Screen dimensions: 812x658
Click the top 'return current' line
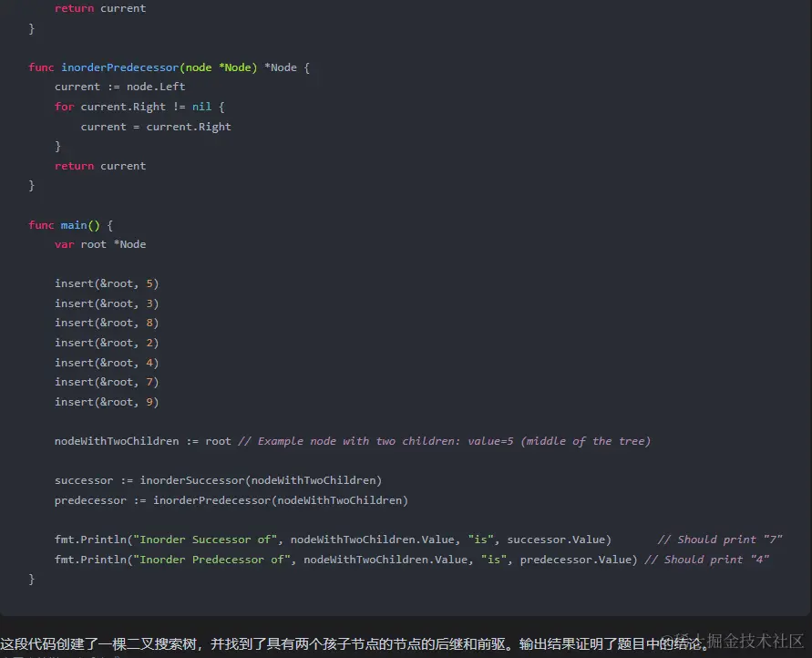100,8
